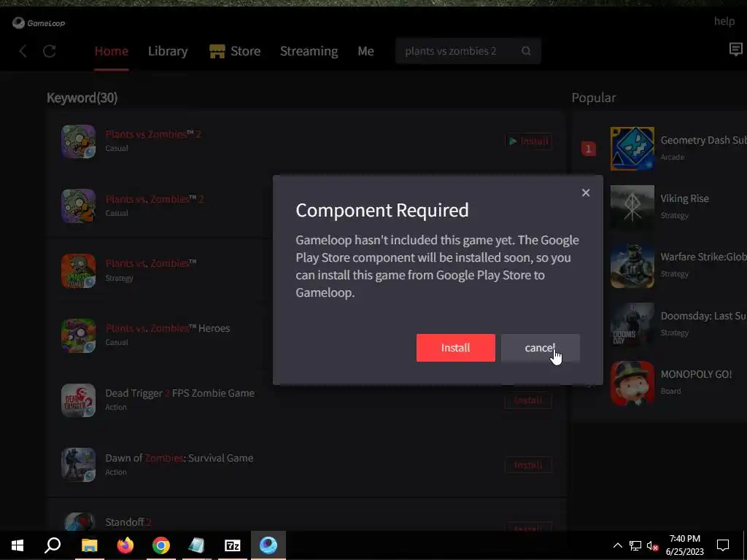Viewport: 747px width, 560px height.
Task: Open Doomsday: Last Survivors icon
Action: [632, 324]
